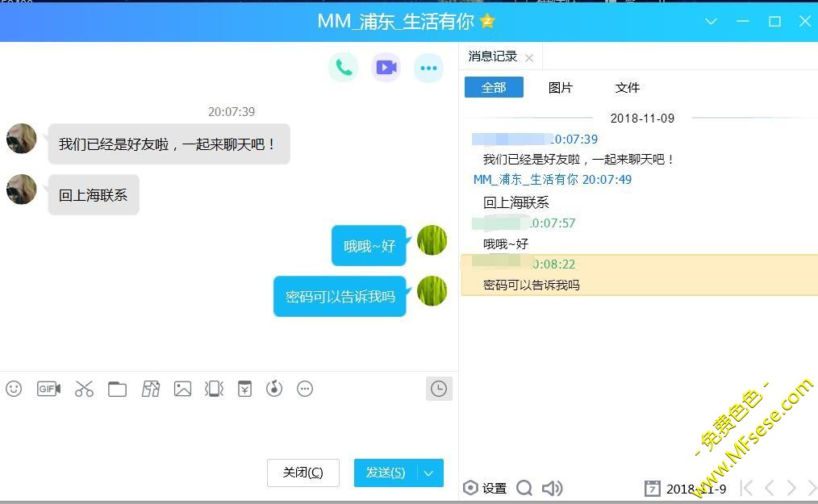Click the 设置 label in records panel
Viewport: 818px width, 504px height.
coord(494,489)
